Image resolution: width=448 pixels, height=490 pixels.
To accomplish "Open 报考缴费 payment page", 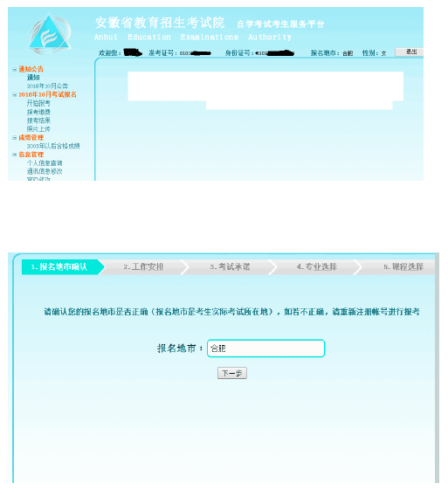I will click(38, 112).
